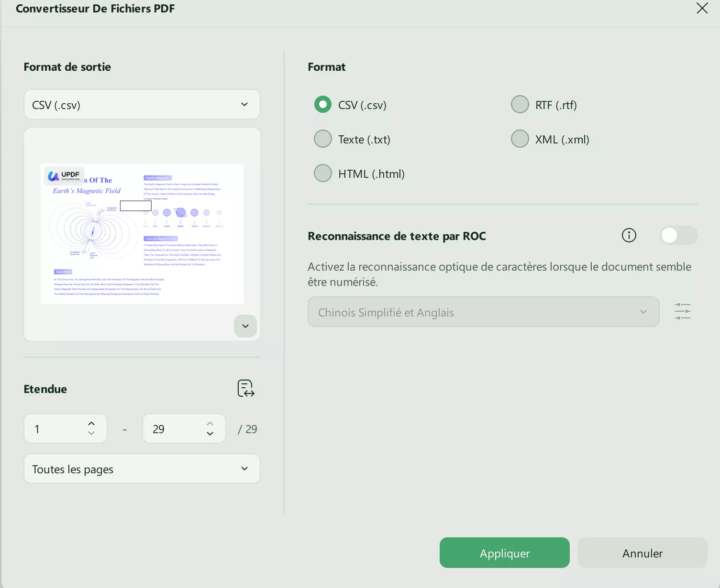Click the page range export icon beside Etendue
The height and width of the screenshot is (588, 720).
coord(245,388)
